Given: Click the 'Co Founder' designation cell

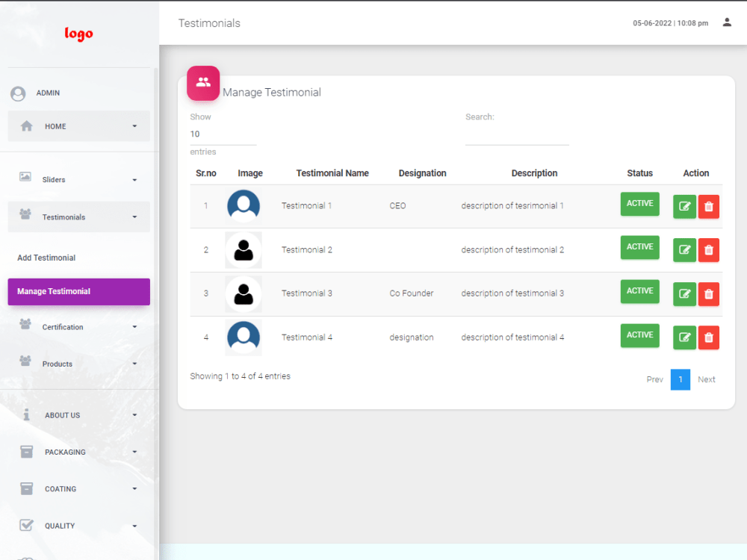Looking at the screenshot, I should coord(412,293).
